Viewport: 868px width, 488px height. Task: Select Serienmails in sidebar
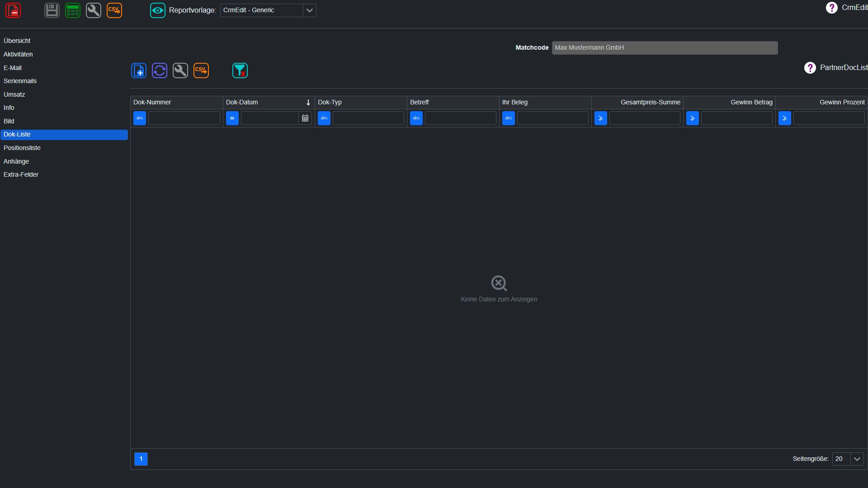pyautogui.click(x=64, y=81)
